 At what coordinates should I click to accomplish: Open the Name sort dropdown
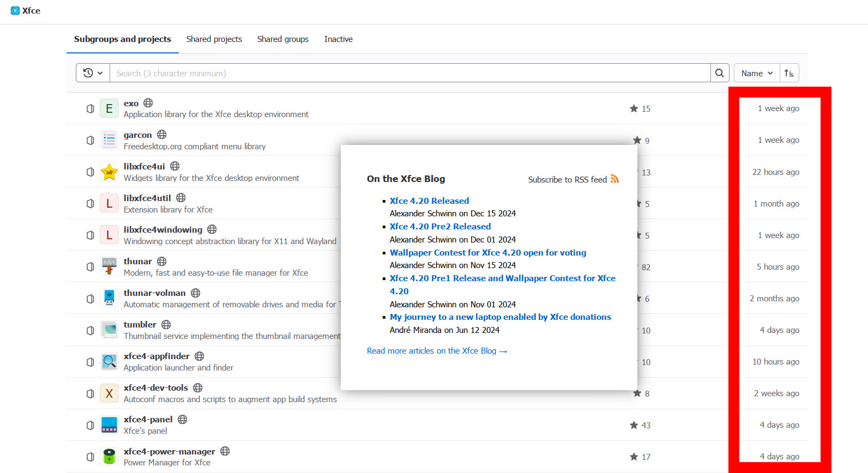coord(757,73)
